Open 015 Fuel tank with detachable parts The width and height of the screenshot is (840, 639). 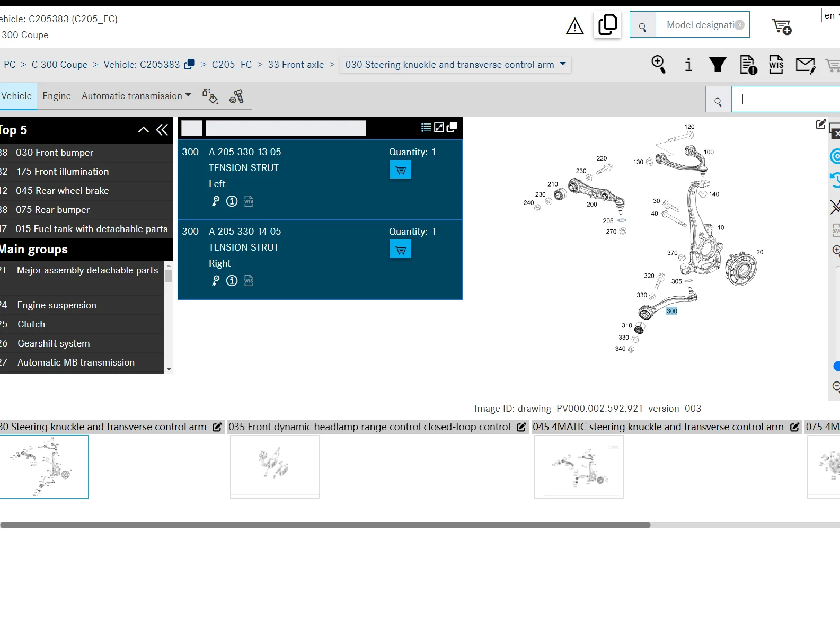pyautogui.click(x=86, y=229)
